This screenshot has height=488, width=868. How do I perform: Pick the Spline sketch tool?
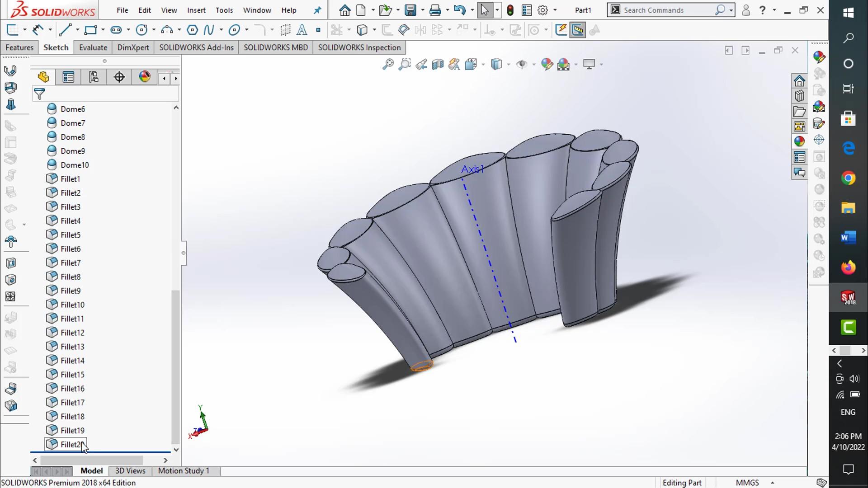click(x=208, y=30)
